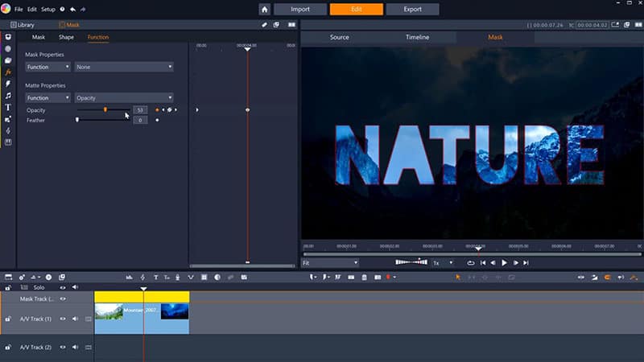Open the Effects (fx) panel in the sidebar
This screenshot has height=362, width=644.
tap(8, 72)
